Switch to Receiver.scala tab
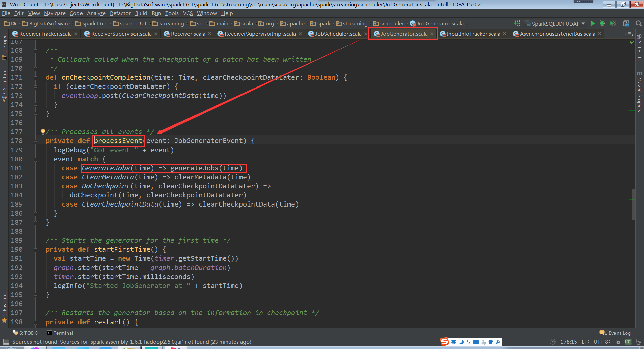Image resolution: width=644 pixels, height=349 pixels. click(188, 34)
